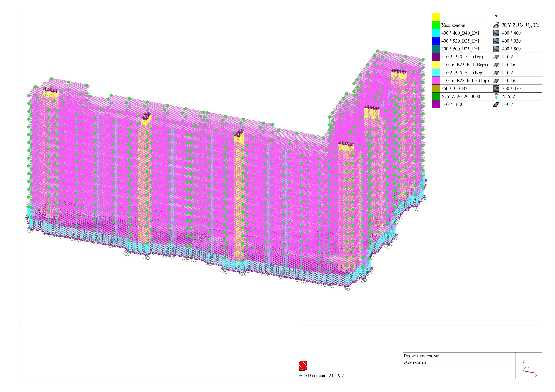Screen dimensions: 555x392
Task: Click the 'h=0.7_B30' legend label
Action: click(452, 104)
